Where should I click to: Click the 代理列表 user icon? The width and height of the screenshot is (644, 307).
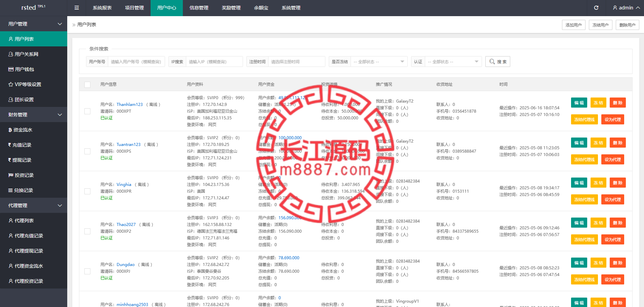[11, 221]
